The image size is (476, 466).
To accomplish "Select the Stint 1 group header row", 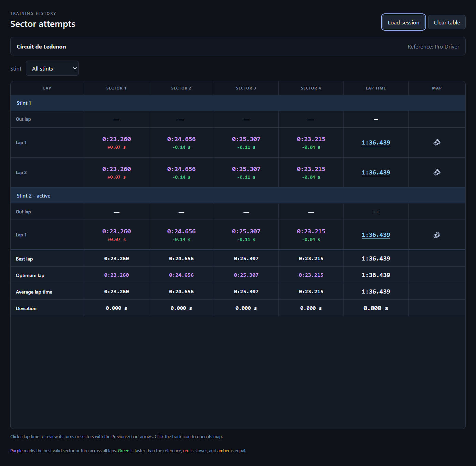I will [x=238, y=103].
